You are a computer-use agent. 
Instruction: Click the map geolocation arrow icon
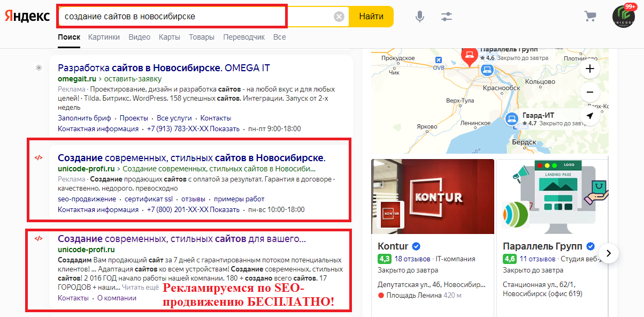click(x=589, y=116)
